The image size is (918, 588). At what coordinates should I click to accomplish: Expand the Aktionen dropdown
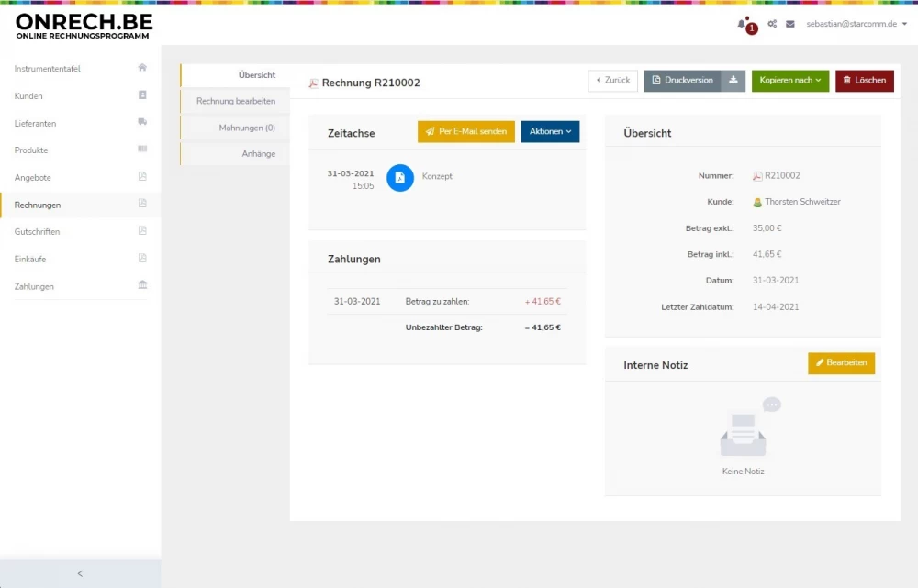coord(550,132)
